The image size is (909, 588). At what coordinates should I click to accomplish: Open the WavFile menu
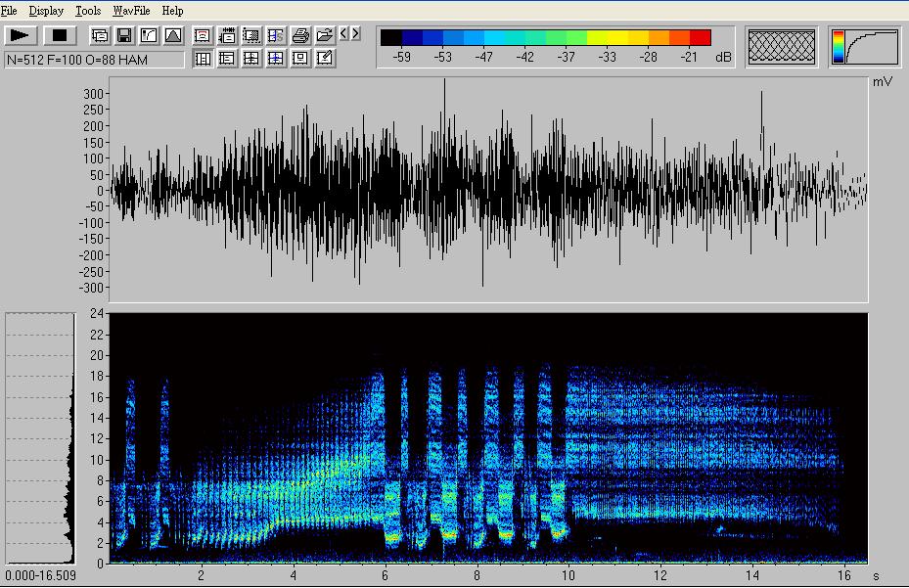pos(131,11)
